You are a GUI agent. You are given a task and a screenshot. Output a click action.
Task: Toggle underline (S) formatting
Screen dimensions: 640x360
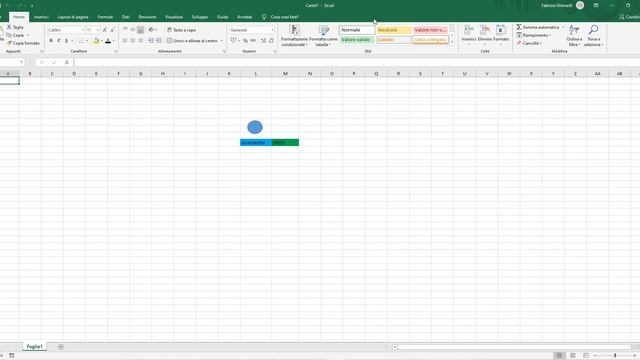coord(67,41)
